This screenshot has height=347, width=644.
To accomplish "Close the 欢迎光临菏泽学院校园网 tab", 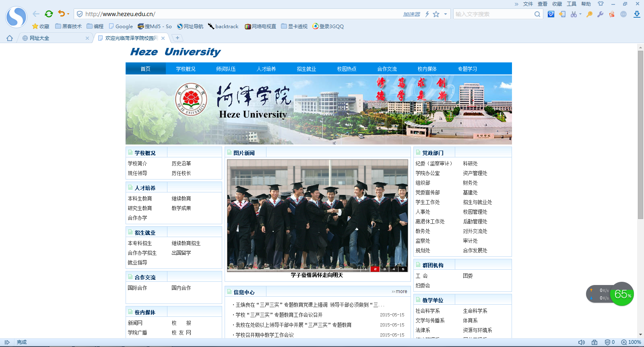I will coord(163,38).
